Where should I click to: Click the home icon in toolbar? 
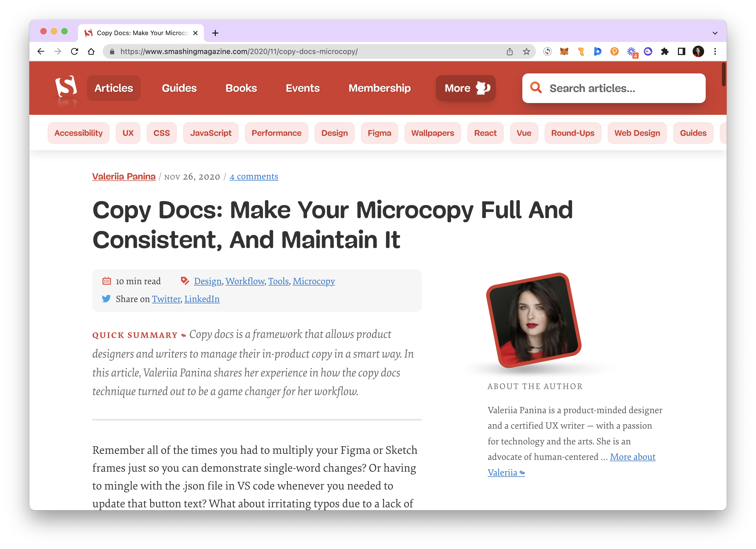[91, 51]
